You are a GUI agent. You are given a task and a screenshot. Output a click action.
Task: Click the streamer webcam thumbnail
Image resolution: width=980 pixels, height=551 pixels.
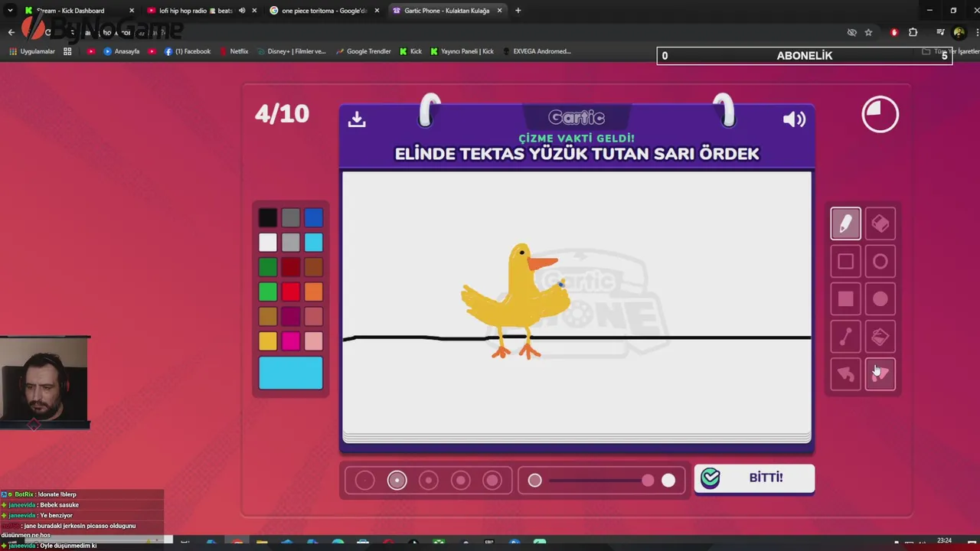(45, 382)
